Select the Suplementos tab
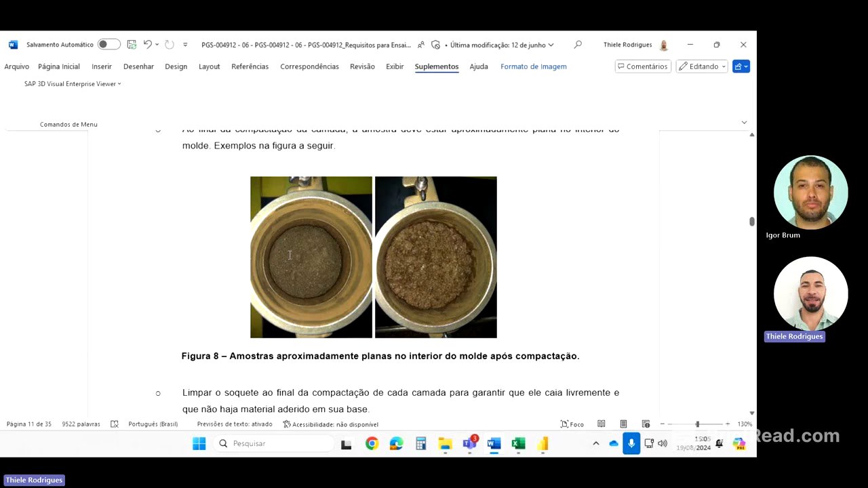 pos(437,66)
